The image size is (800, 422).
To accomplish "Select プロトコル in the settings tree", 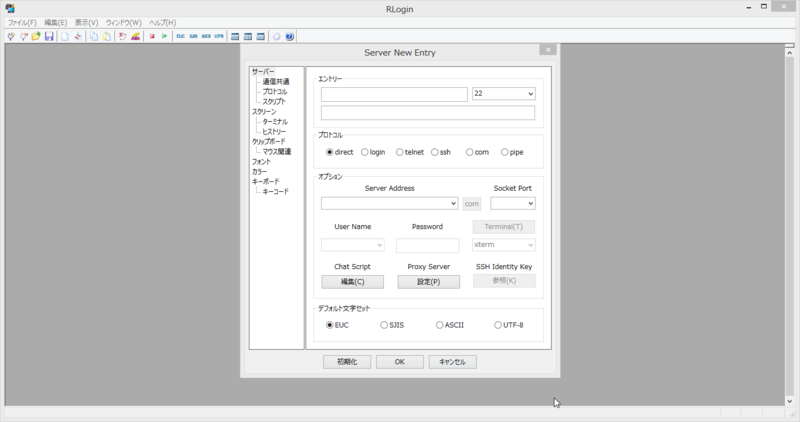I will click(274, 91).
